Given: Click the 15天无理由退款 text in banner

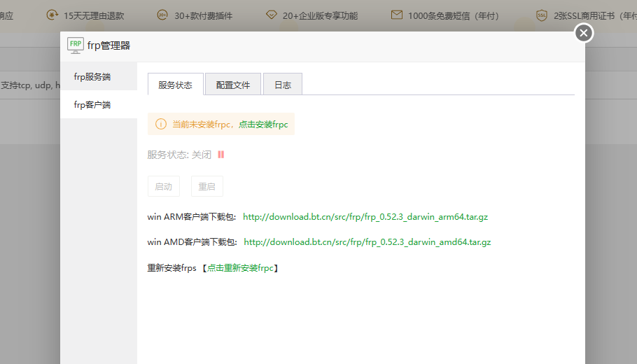Looking at the screenshot, I should (x=94, y=16).
